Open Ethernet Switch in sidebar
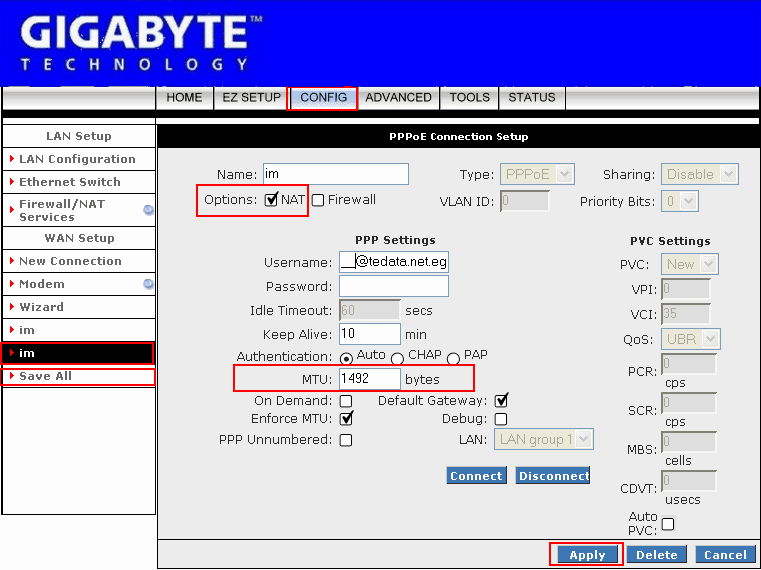 79,182
